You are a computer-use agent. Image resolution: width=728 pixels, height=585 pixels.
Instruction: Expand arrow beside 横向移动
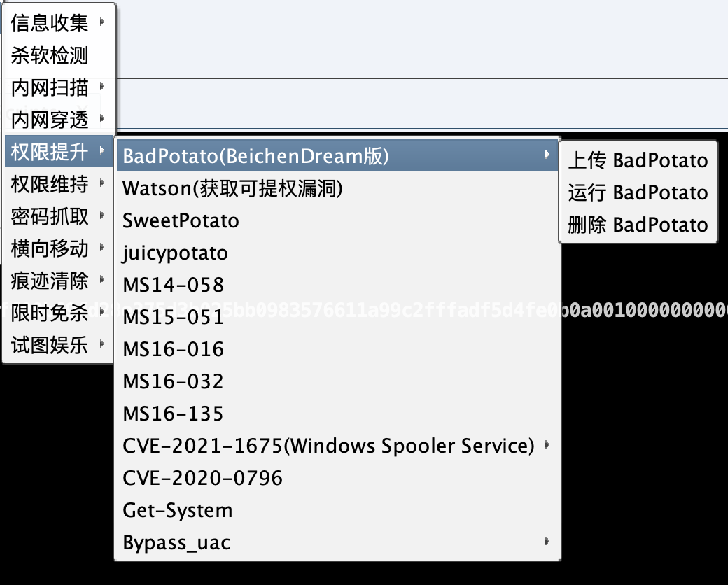102,247
